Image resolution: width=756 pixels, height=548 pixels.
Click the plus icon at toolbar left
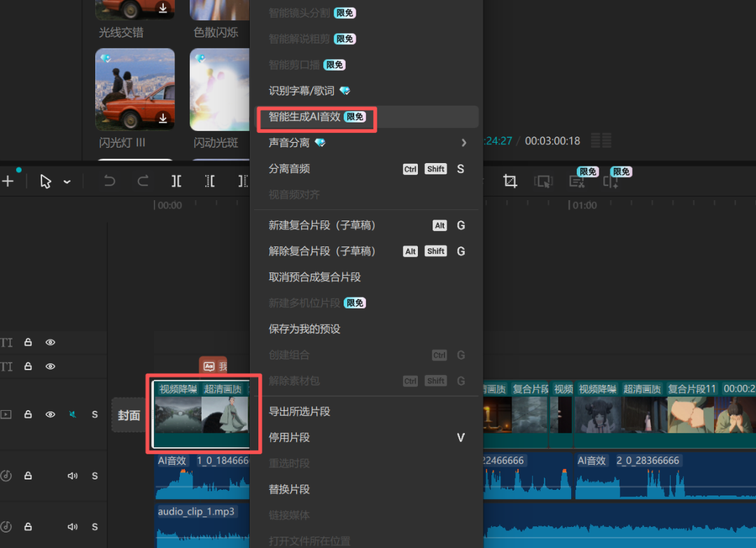pos(8,181)
